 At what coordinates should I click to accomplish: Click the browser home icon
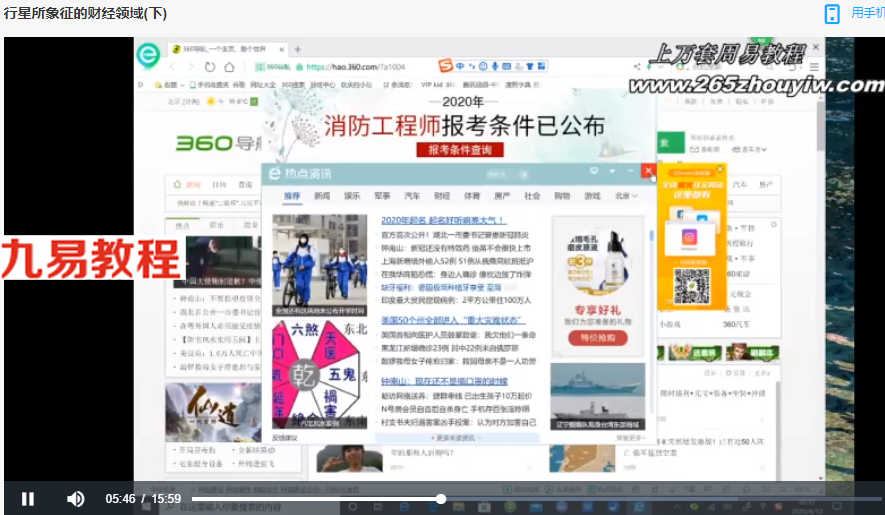[229, 67]
